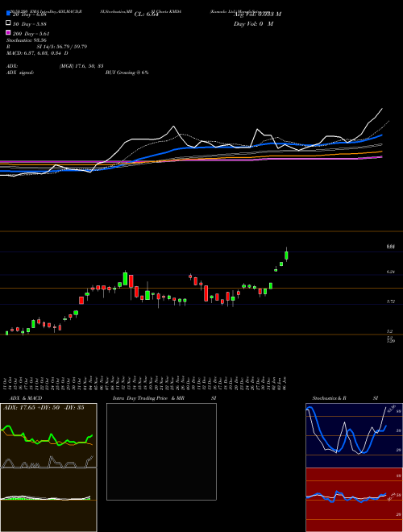
Task: Click the magenta 200 Day legend swatch
Action: point(9,32)
